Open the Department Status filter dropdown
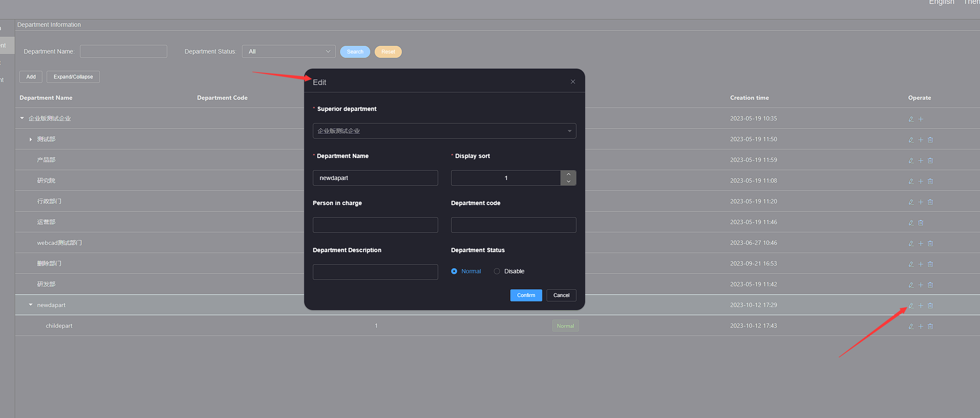This screenshot has width=980, height=418. [289, 51]
